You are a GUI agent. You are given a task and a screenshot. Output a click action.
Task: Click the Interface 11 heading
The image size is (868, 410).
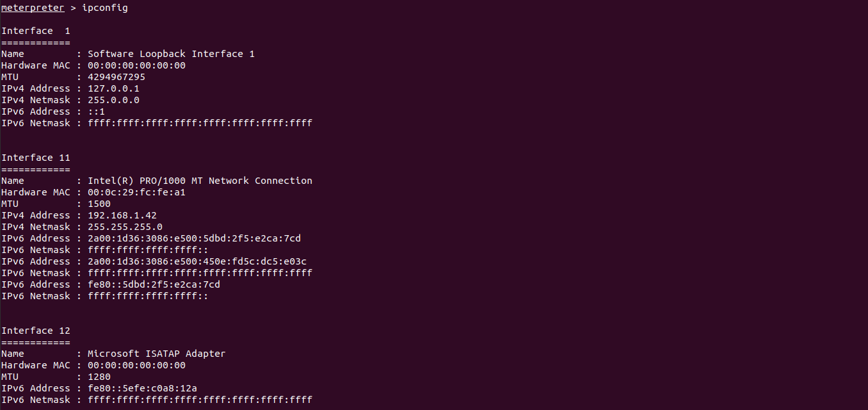(36, 158)
